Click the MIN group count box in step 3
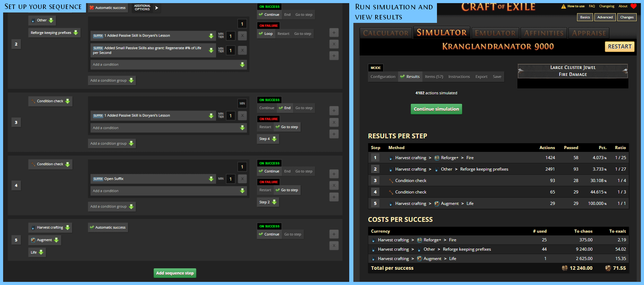The image size is (644, 285). tap(242, 103)
